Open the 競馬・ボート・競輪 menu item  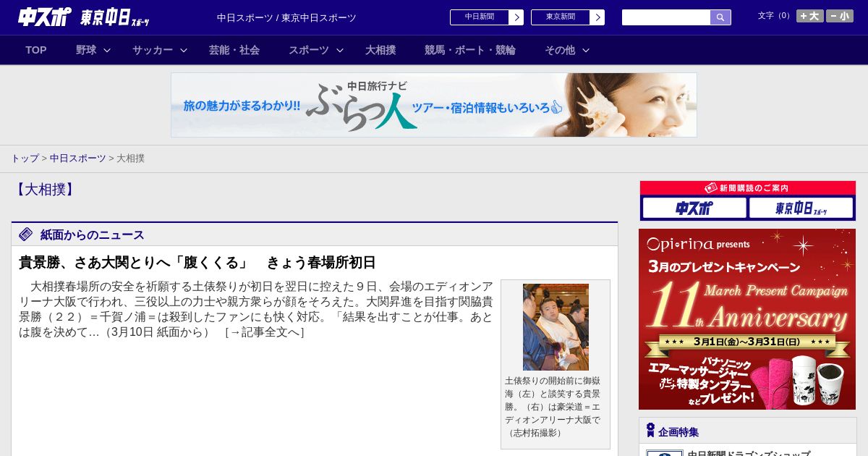(470, 50)
